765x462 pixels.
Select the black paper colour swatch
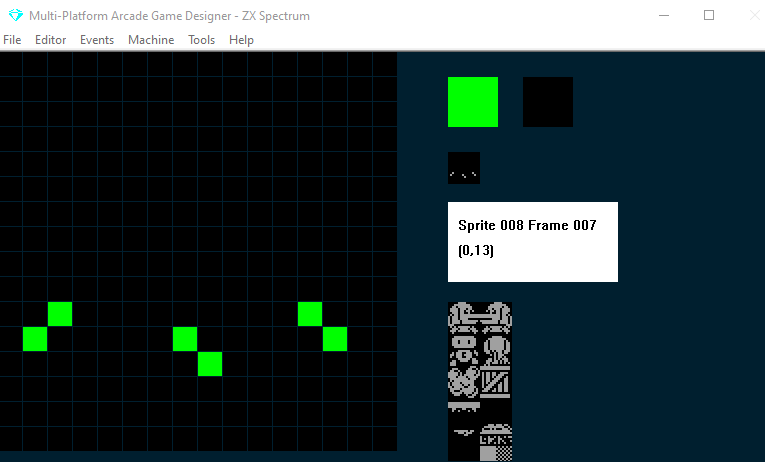pyautogui.click(x=548, y=102)
